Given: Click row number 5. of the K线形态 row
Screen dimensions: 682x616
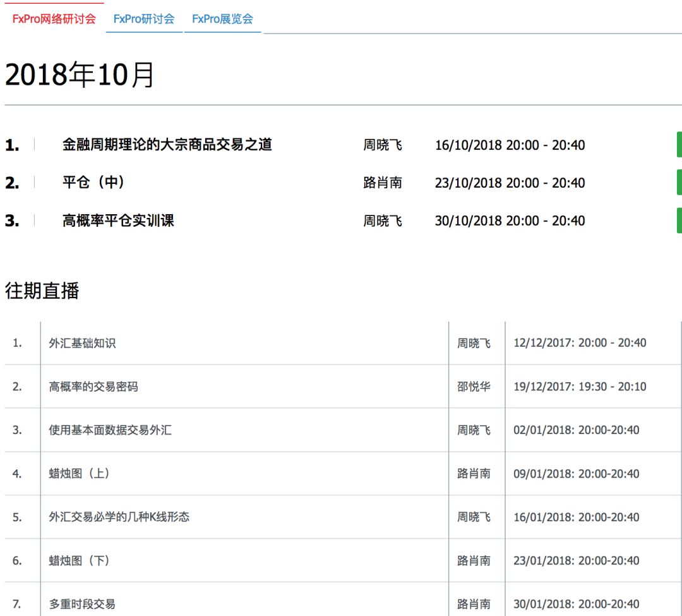Looking at the screenshot, I should [17, 517].
